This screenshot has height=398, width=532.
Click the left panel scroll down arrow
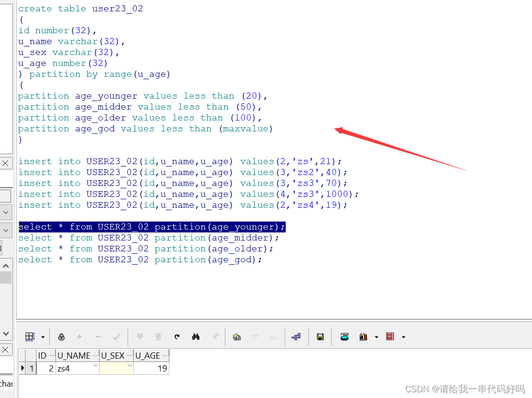(x=6, y=333)
